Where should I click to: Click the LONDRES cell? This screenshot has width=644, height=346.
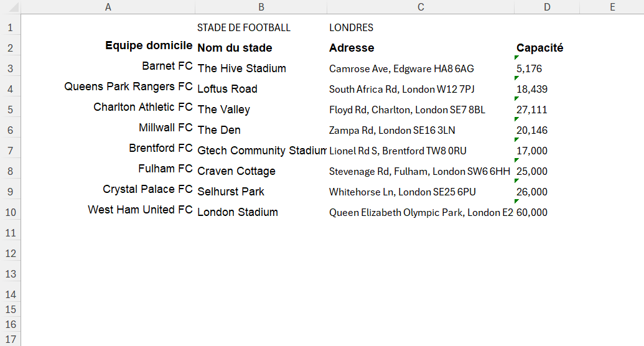(352, 27)
